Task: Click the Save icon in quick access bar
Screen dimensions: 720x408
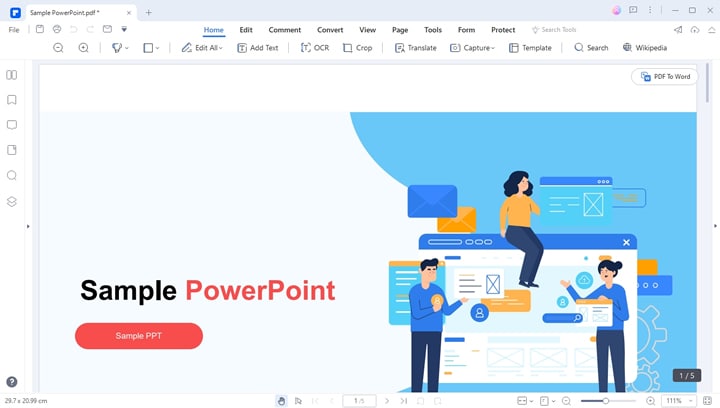Action: pos(40,29)
